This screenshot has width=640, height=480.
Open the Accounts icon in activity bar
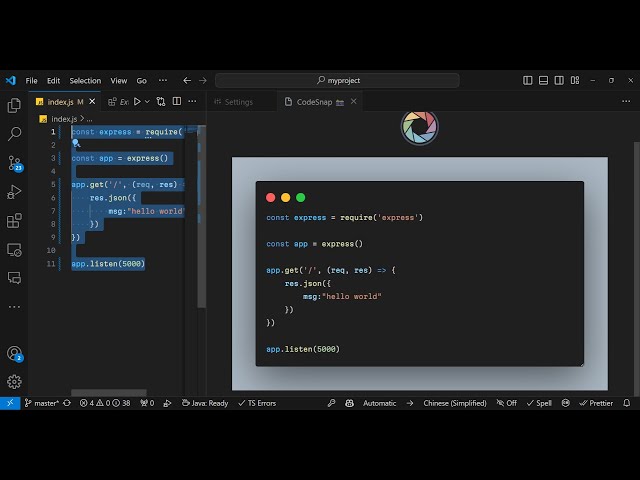pyautogui.click(x=14, y=353)
